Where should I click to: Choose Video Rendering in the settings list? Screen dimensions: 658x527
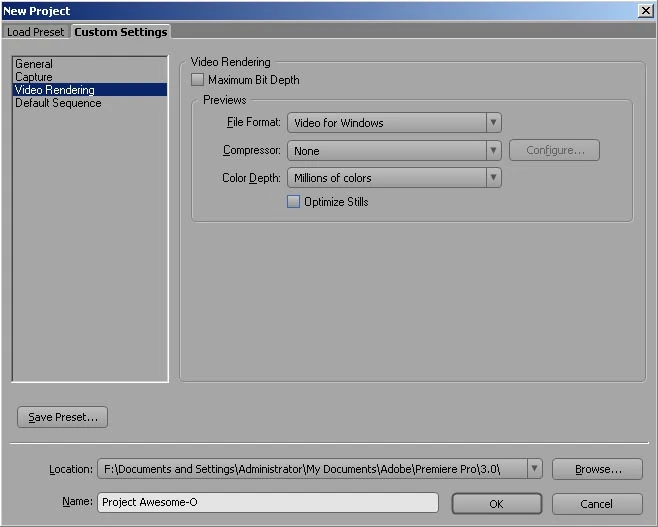coord(55,90)
